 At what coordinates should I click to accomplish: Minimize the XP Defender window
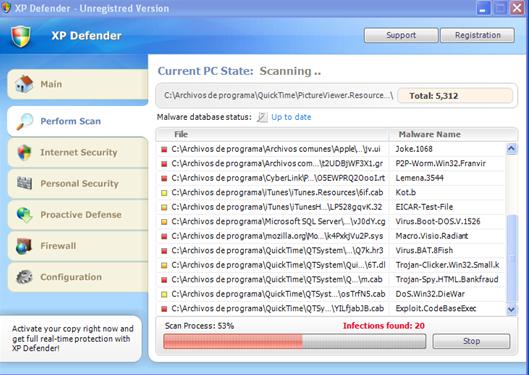point(483,8)
